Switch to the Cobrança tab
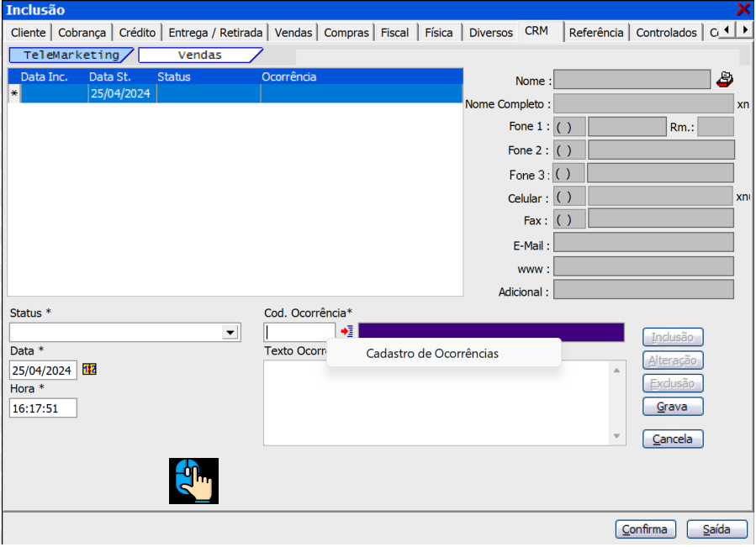The width and height of the screenshot is (756, 547). click(82, 33)
